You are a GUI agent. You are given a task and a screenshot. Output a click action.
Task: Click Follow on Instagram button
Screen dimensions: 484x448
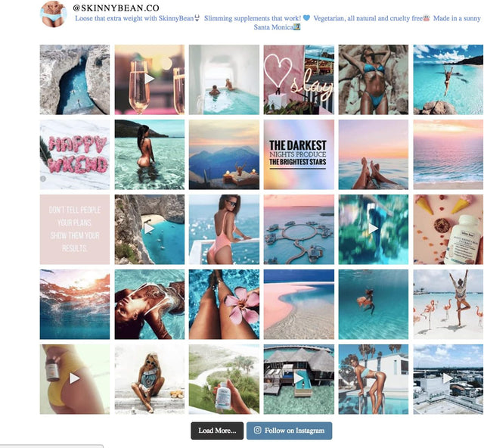click(x=289, y=431)
